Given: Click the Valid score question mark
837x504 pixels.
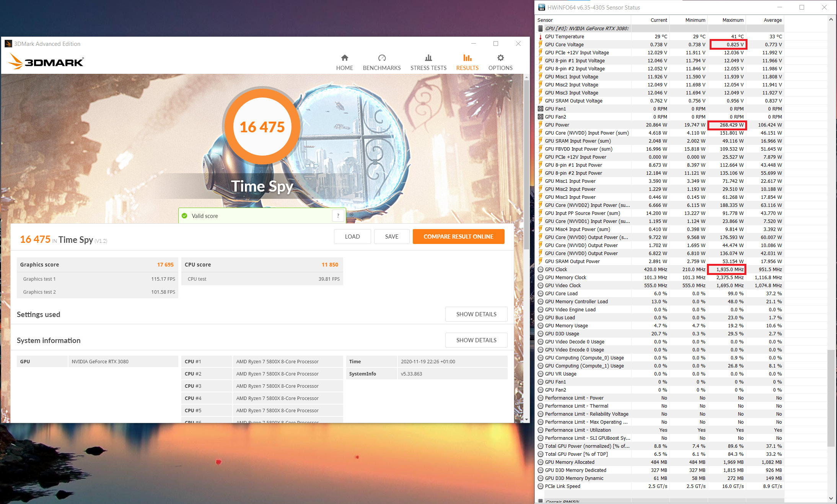Looking at the screenshot, I should 338,216.
